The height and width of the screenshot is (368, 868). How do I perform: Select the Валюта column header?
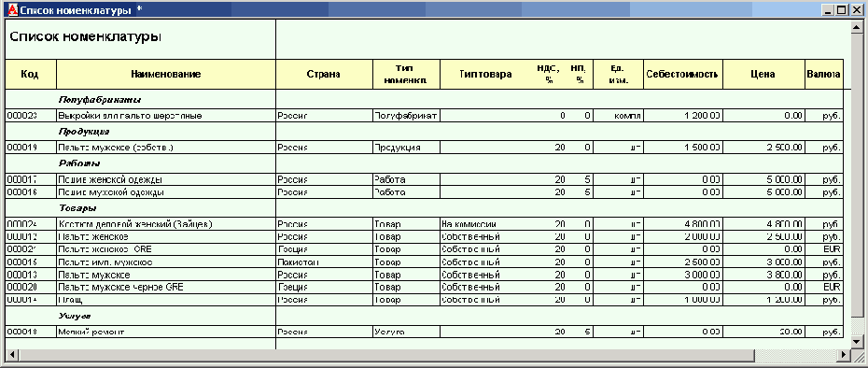(824, 75)
